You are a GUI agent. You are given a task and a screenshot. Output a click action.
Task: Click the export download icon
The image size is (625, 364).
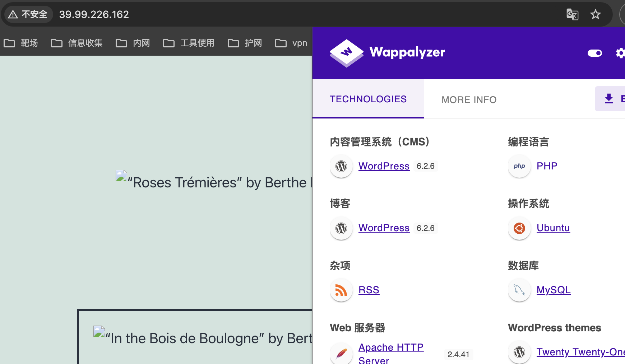609,98
